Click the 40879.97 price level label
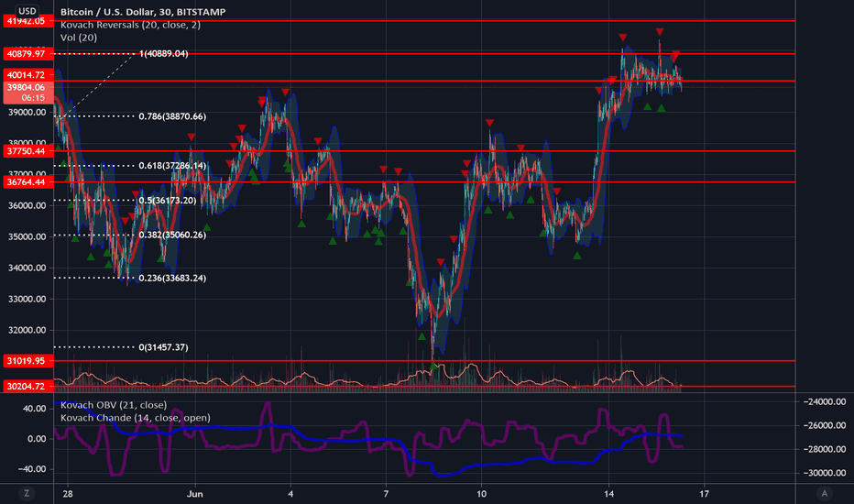Image resolution: width=854 pixels, height=504 pixels. pos(27,54)
